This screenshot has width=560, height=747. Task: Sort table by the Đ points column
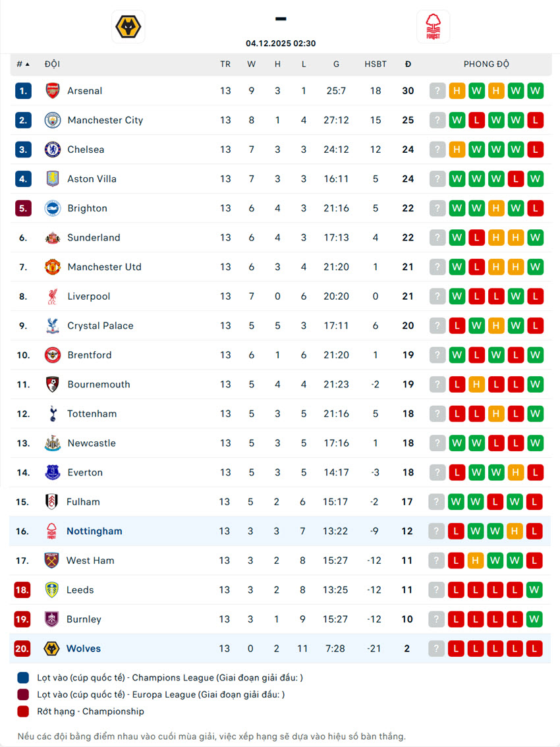pos(408,65)
